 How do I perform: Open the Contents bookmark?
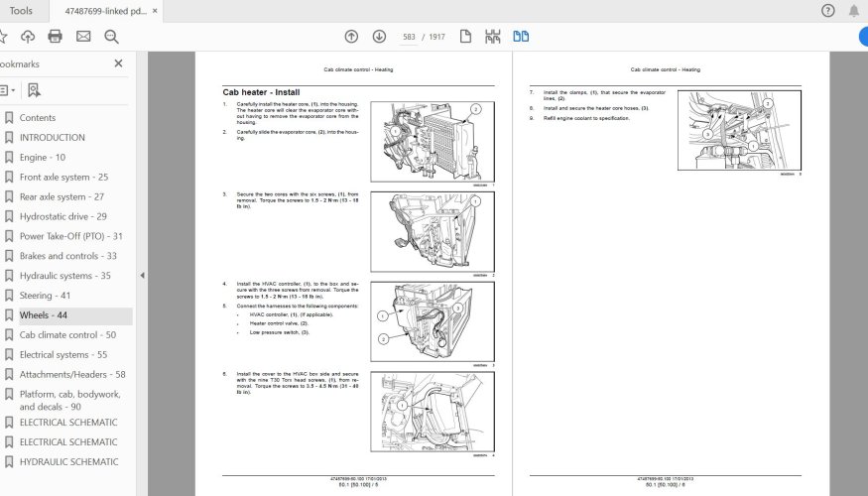click(38, 117)
